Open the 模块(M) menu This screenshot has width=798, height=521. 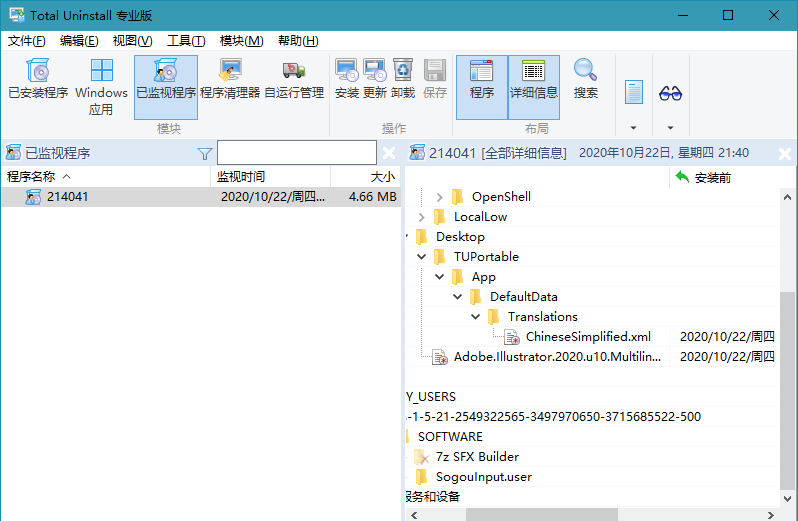[241, 41]
